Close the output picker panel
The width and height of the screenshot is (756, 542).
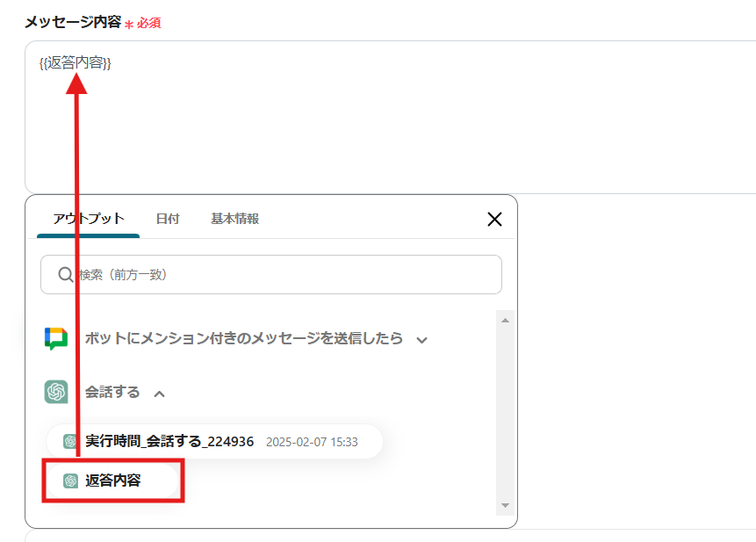(x=494, y=220)
